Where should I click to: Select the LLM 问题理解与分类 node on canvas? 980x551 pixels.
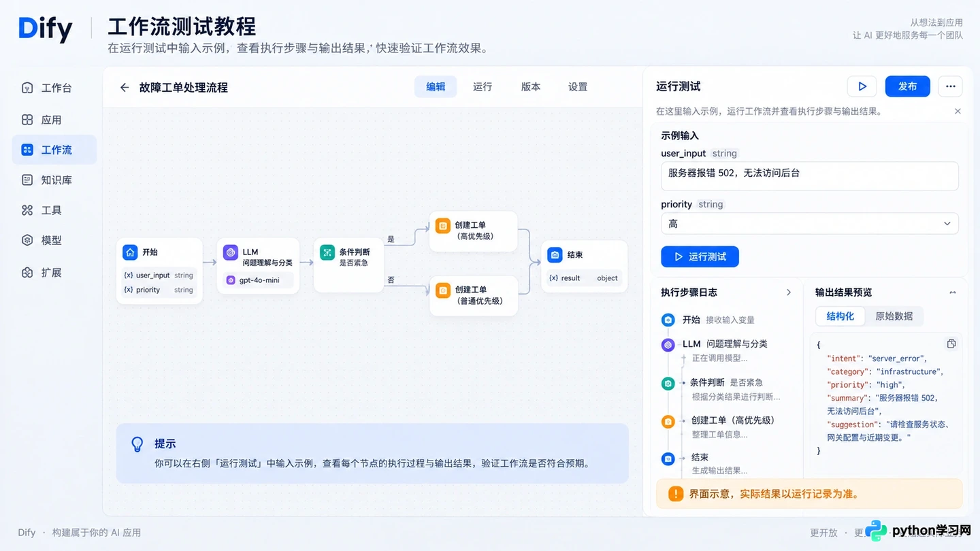point(258,266)
